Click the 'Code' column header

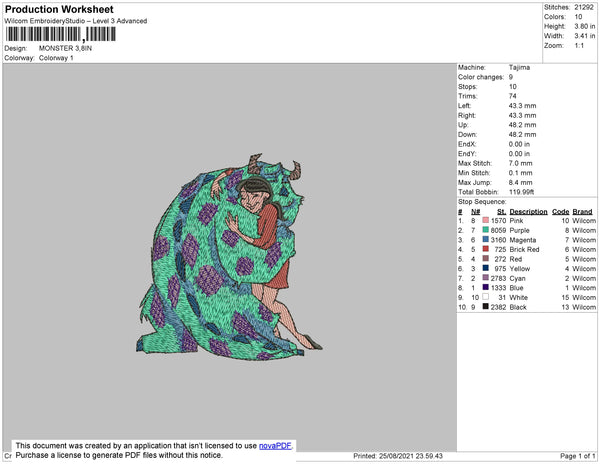pos(561,212)
